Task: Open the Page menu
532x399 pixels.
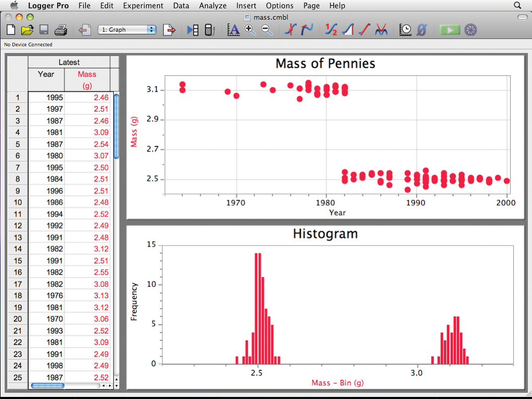Action: coord(311,6)
